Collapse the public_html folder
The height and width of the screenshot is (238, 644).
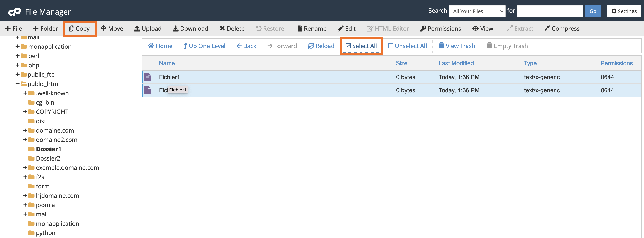point(18,84)
